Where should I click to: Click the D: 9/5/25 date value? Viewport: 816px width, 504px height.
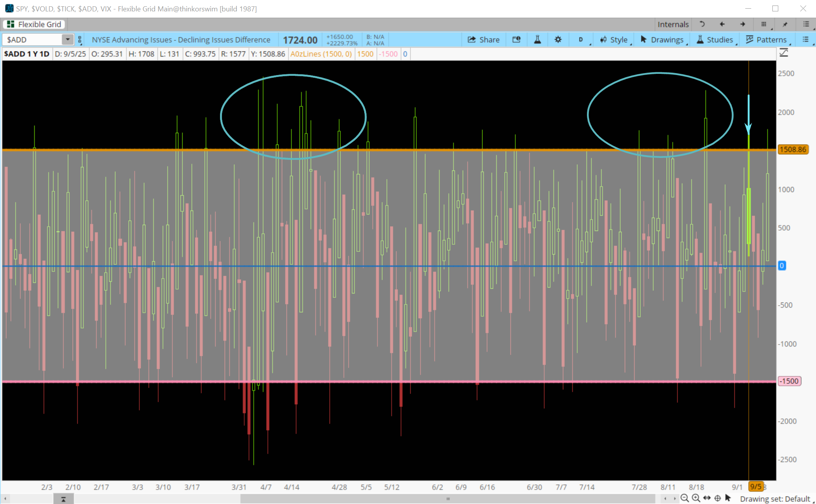tap(70, 54)
